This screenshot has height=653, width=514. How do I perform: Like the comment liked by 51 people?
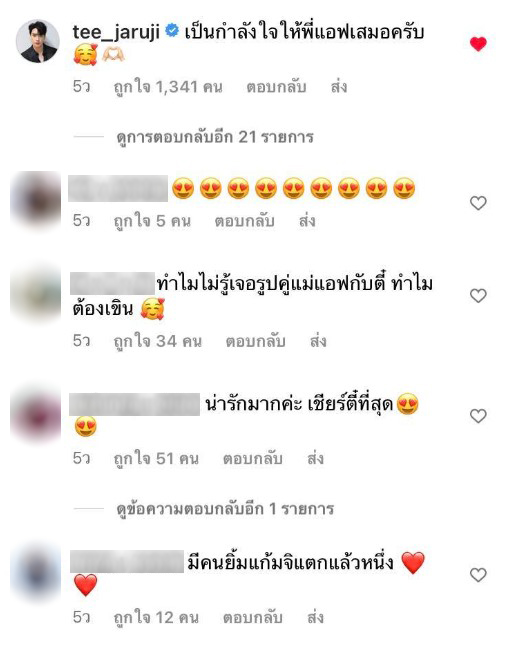478,416
